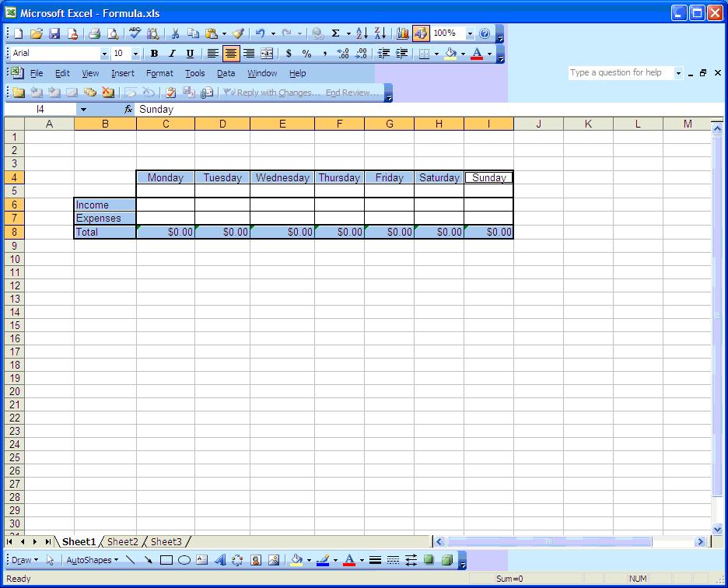Click the row 12 header

click(x=15, y=285)
